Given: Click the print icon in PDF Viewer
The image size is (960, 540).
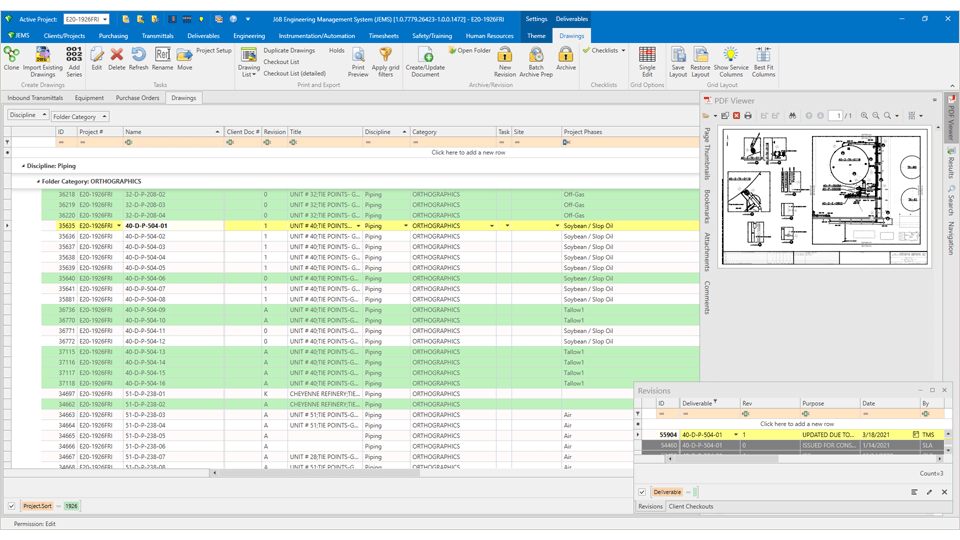Looking at the screenshot, I should pos(748,116).
